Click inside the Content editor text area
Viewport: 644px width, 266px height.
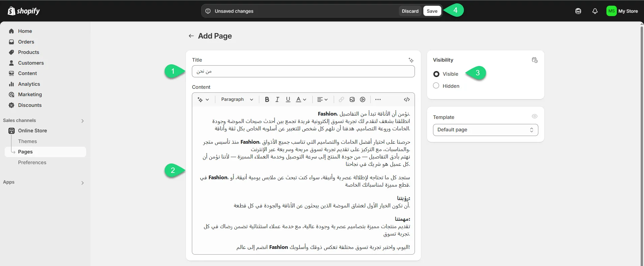pos(303,180)
